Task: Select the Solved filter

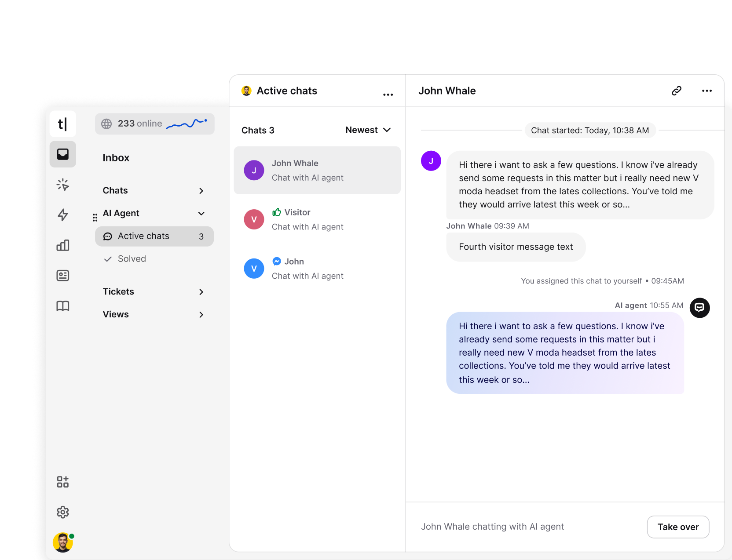Action: click(131, 258)
